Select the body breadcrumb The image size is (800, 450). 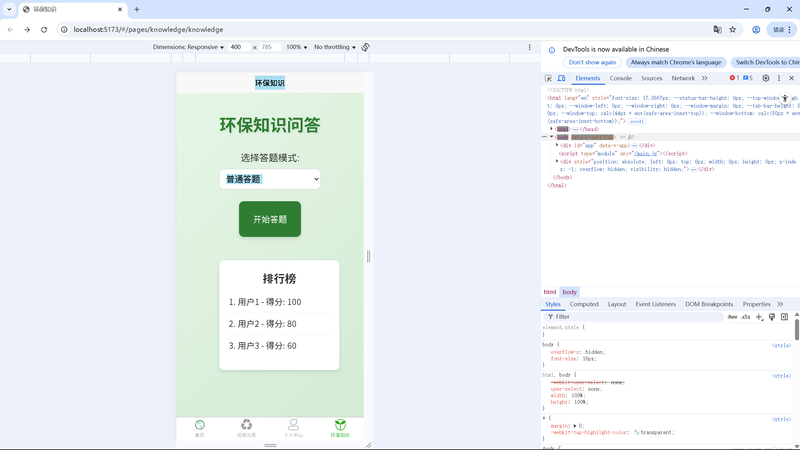[569, 292]
